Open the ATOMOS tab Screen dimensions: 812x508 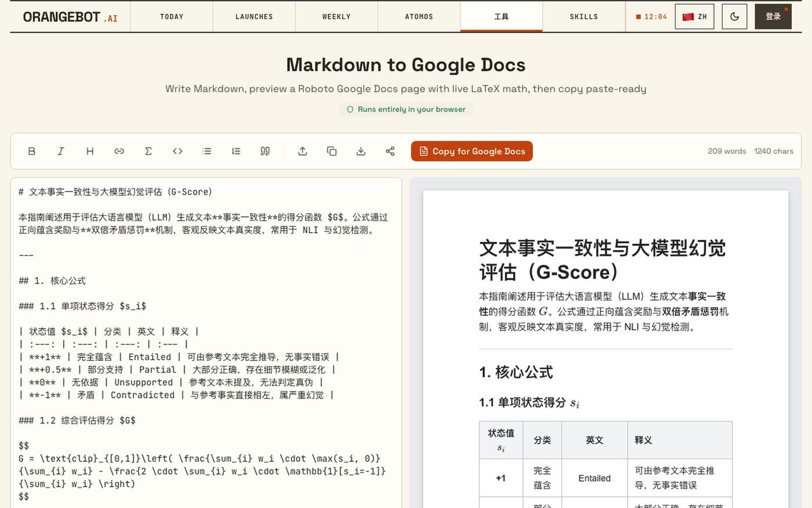click(419, 16)
